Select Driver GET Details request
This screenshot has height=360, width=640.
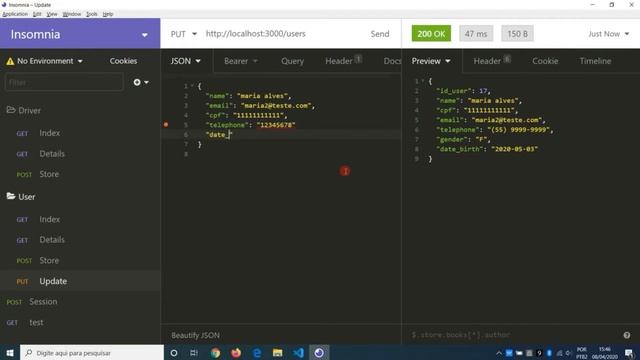[80, 154]
